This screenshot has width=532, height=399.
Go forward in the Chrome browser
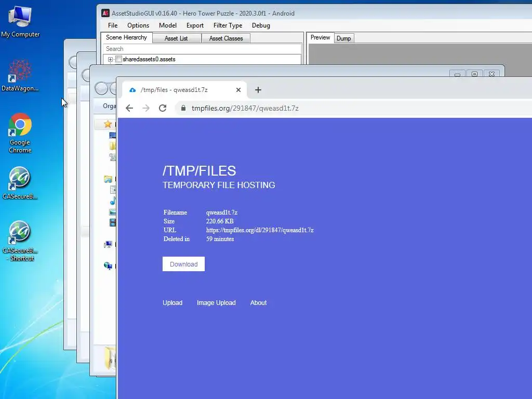[146, 108]
